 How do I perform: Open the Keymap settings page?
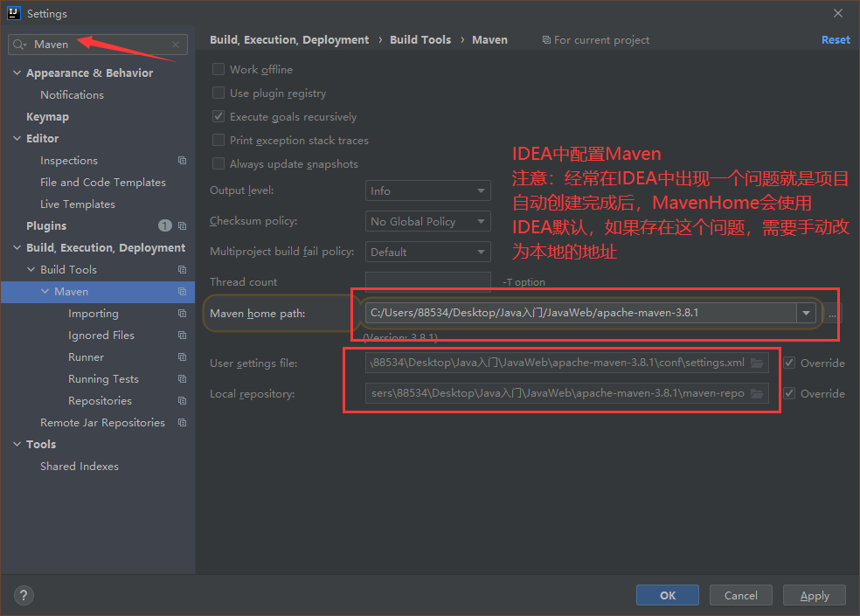pyautogui.click(x=48, y=117)
